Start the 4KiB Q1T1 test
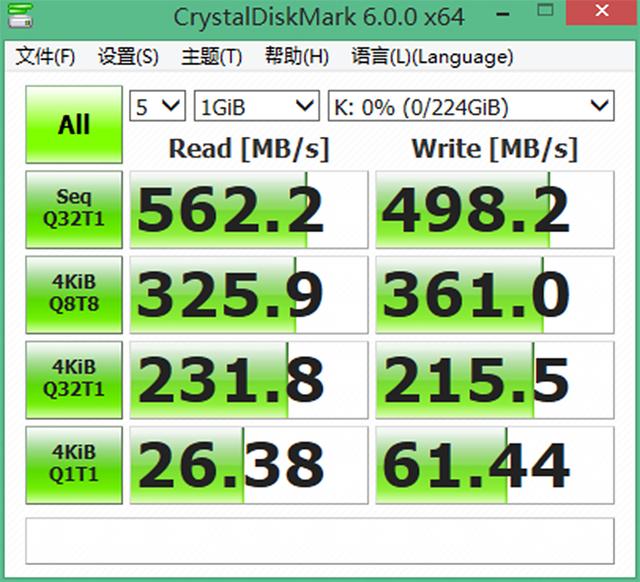 tap(74, 465)
